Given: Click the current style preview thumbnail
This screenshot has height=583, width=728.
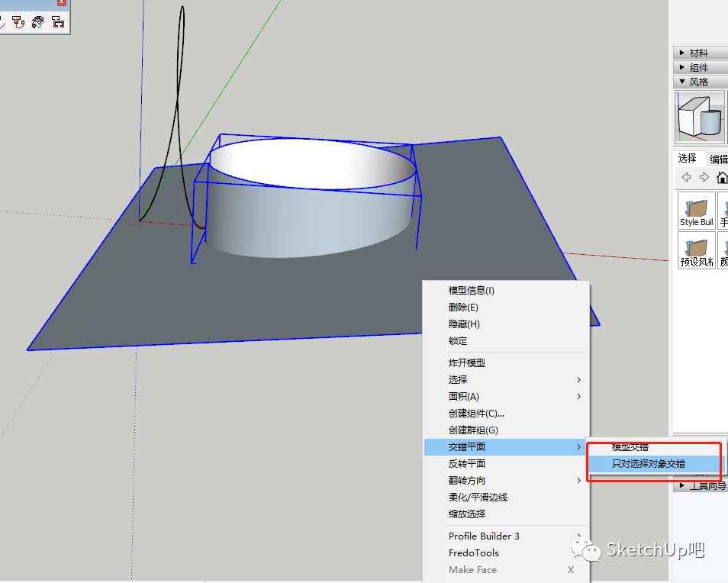Looking at the screenshot, I should pos(699,117).
